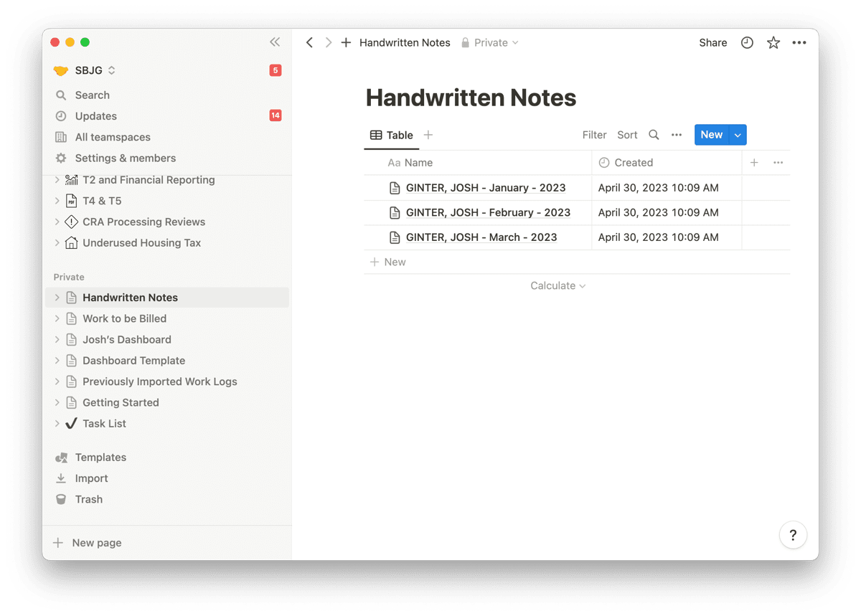Expand Work to be Billed page

point(57,318)
